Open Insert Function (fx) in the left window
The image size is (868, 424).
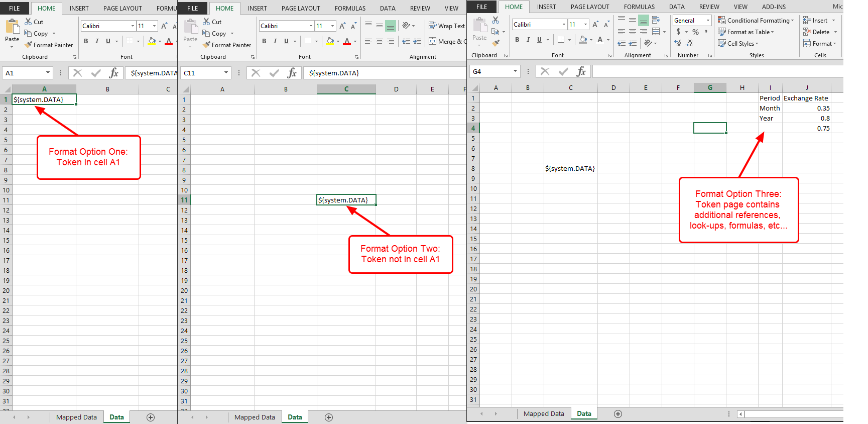[x=114, y=73]
